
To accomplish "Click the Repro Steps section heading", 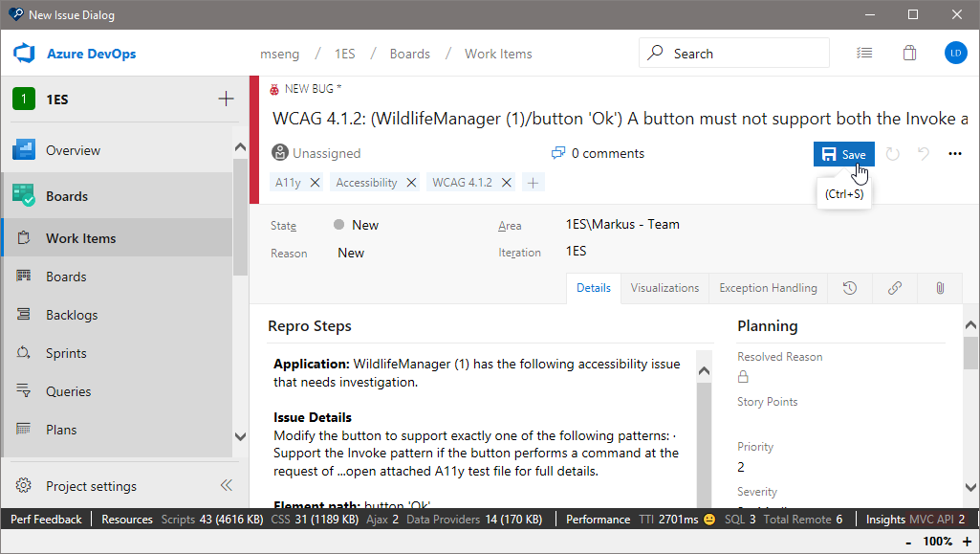I will point(310,325).
